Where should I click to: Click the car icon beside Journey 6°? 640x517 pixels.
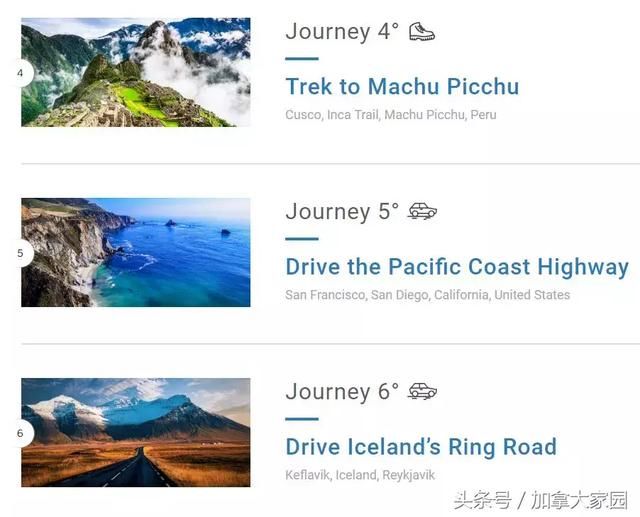click(422, 391)
